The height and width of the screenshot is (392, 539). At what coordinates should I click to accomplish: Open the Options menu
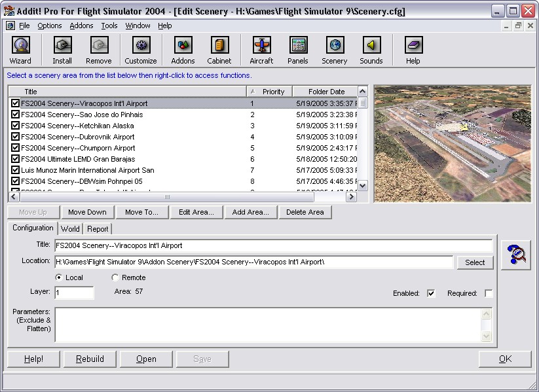50,26
